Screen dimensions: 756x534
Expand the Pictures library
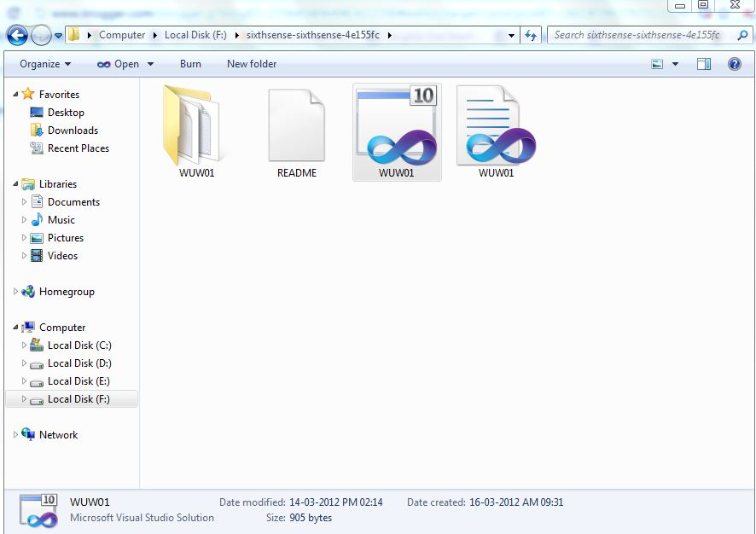pos(24,238)
